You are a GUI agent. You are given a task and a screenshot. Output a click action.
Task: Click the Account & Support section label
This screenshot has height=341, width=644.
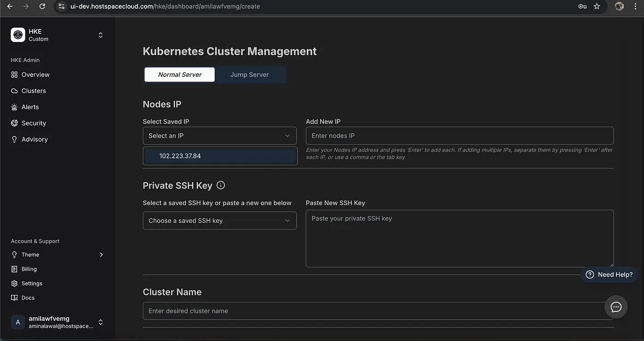(x=35, y=241)
